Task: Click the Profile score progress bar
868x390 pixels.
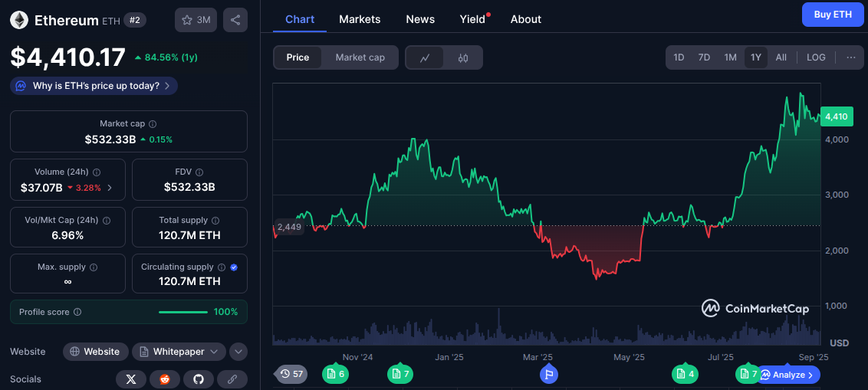Action: pyautogui.click(x=183, y=312)
